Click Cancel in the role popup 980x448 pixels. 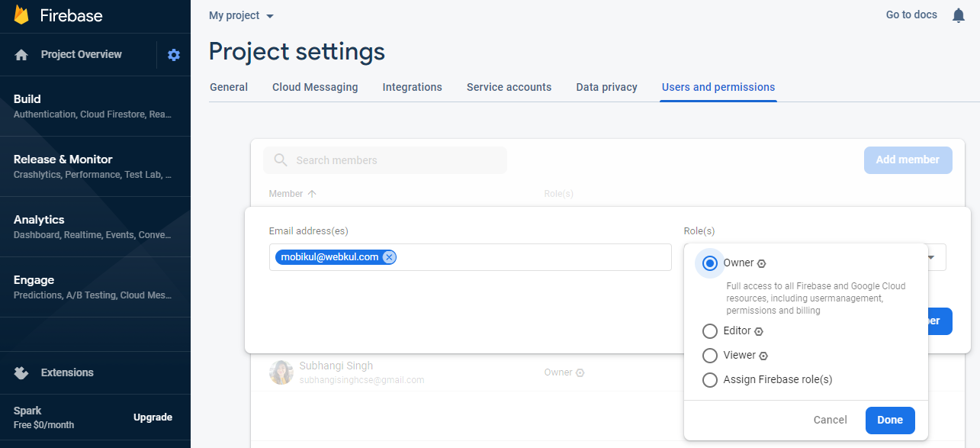point(831,421)
